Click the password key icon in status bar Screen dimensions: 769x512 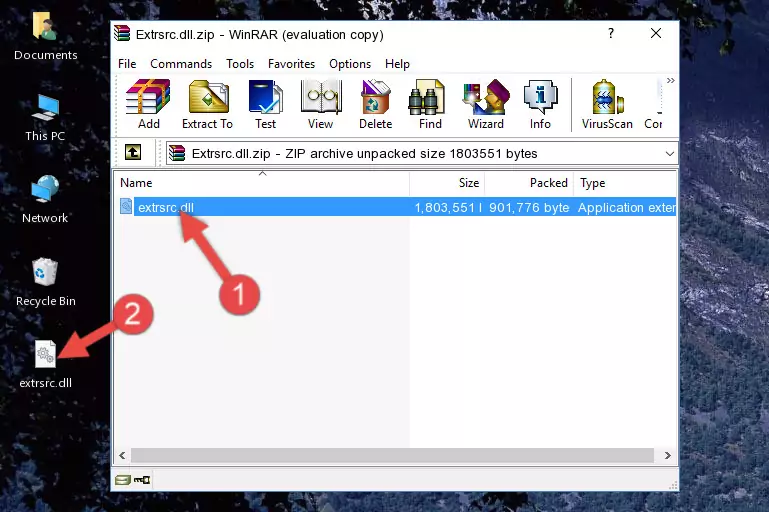142,480
